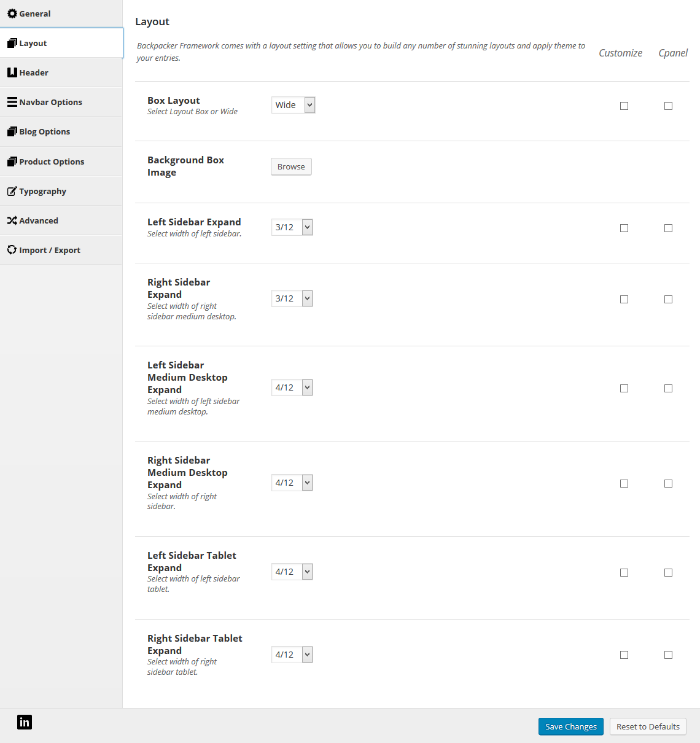
Task: Open the Left Sidebar Expand 3/12 dropdown
Action: tap(292, 227)
